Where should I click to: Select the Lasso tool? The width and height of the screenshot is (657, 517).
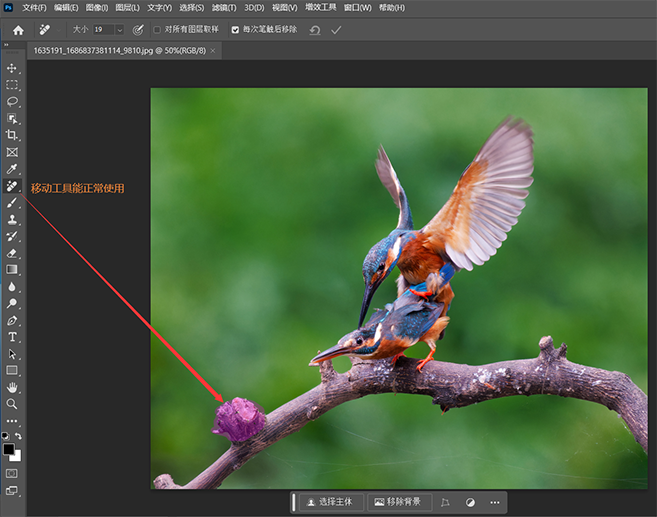click(12, 102)
